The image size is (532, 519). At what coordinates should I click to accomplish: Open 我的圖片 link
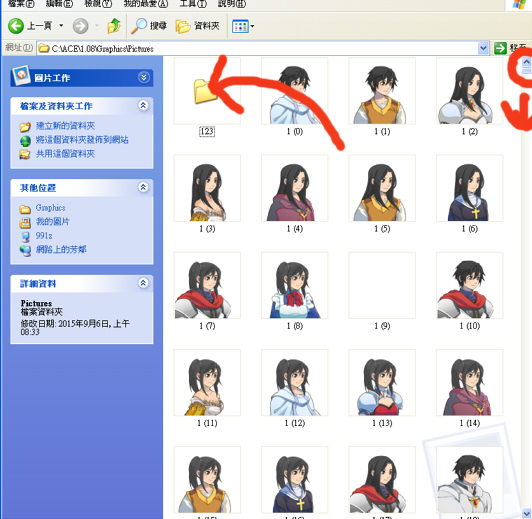pyautogui.click(x=52, y=222)
